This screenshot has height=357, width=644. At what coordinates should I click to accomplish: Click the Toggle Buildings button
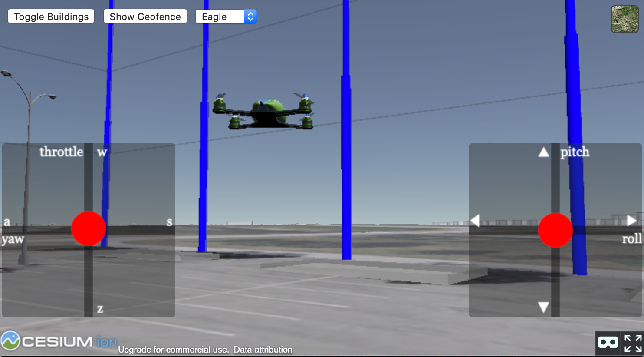51,17
